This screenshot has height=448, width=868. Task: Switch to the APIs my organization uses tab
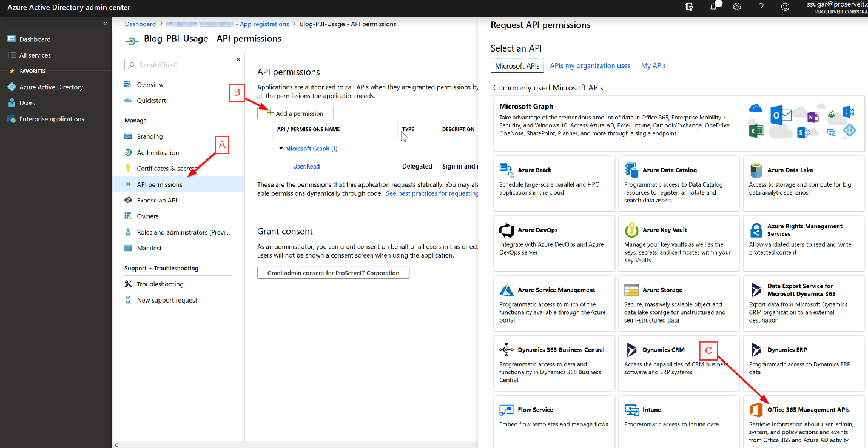point(590,65)
